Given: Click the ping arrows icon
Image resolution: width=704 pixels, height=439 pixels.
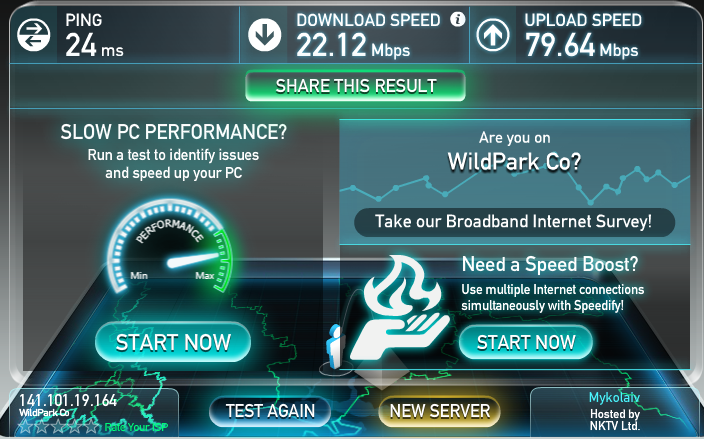Looking at the screenshot, I should pyautogui.click(x=34, y=35).
